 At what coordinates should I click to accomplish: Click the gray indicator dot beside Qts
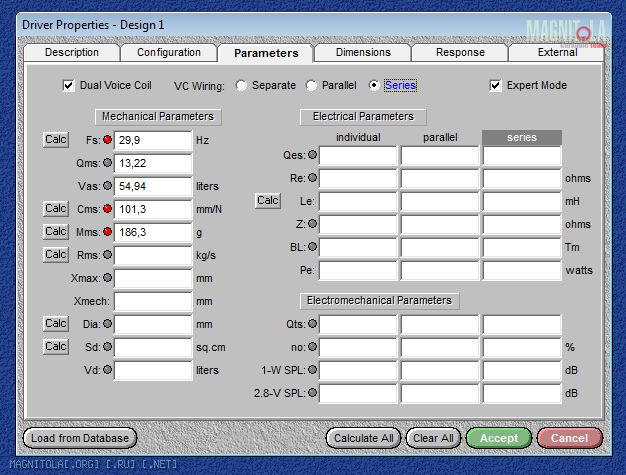[x=312, y=323]
